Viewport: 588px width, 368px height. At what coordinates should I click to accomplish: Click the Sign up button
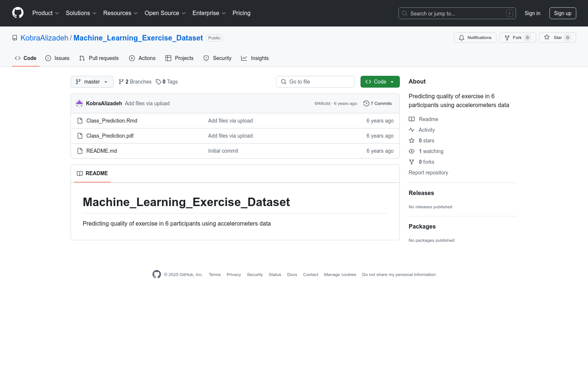tap(563, 13)
